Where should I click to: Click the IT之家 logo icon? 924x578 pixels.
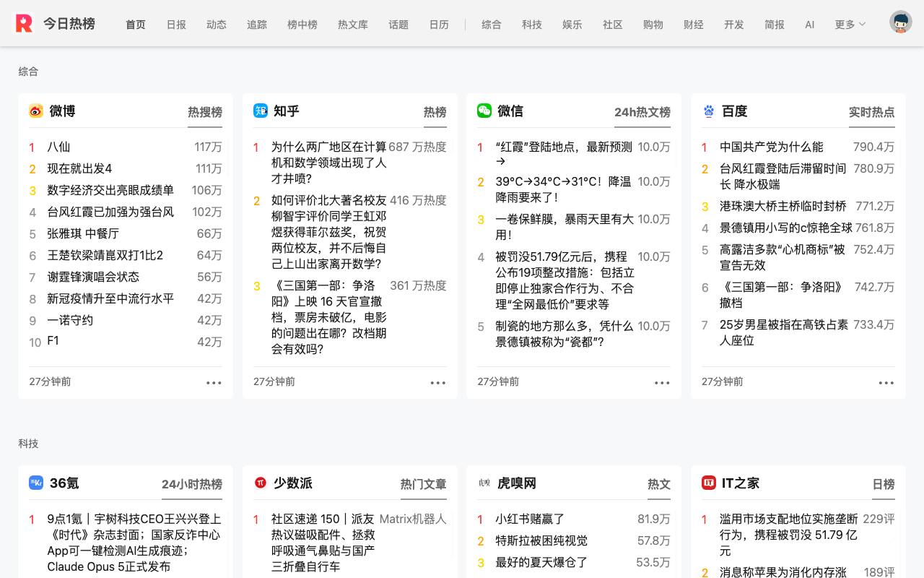click(709, 483)
